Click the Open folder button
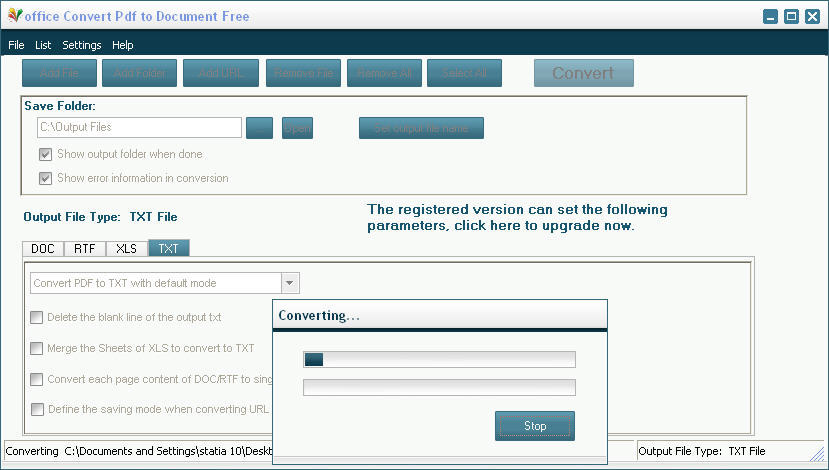This screenshot has height=470, width=829. [x=297, y=128]
